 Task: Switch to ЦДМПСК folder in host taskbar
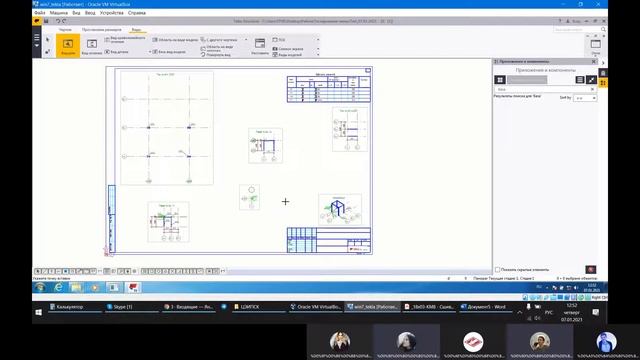pos(259,307)
